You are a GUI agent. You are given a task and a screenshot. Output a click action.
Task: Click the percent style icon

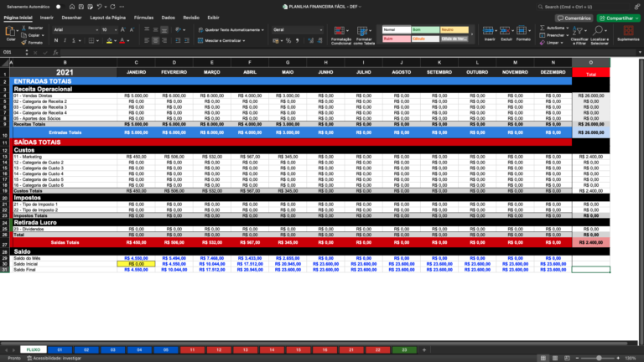coord(288,40)
